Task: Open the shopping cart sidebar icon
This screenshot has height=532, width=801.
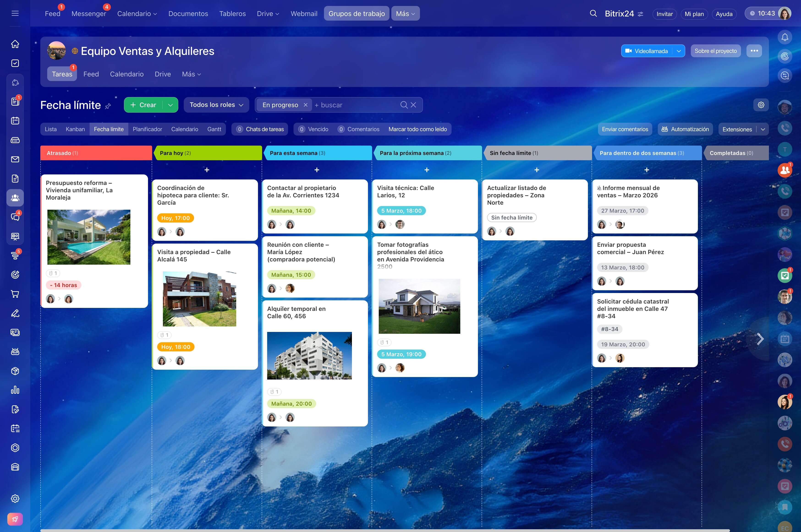Action: coord(15,294)
